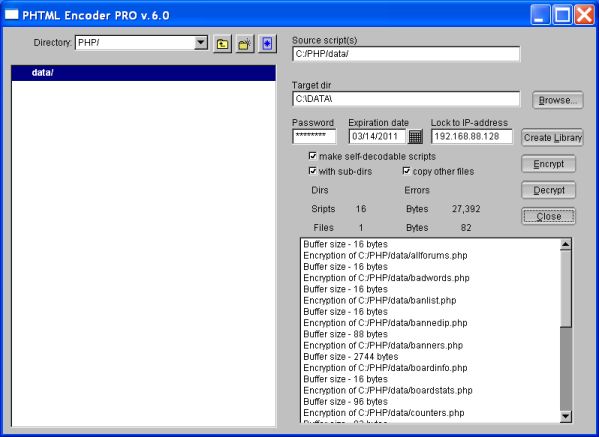Click the Lock to IP-address field
The height and width of the screenshot is (437, 599).
tap(472, 136)
